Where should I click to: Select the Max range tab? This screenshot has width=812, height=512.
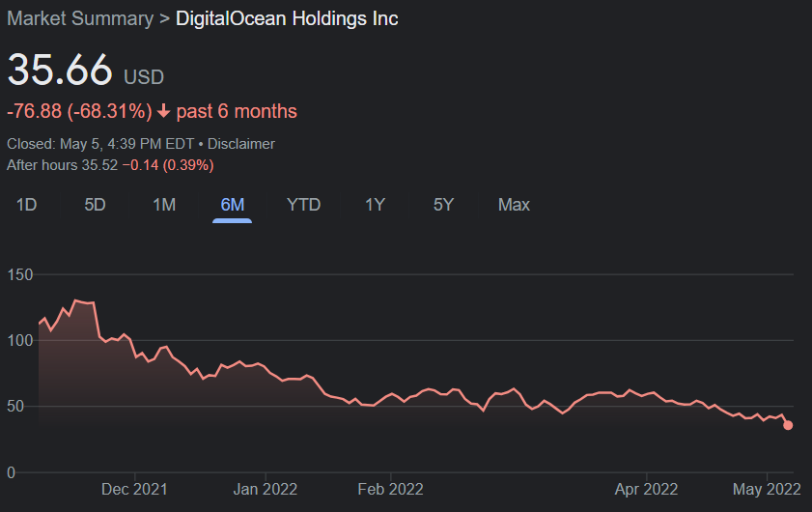point(514,205)
